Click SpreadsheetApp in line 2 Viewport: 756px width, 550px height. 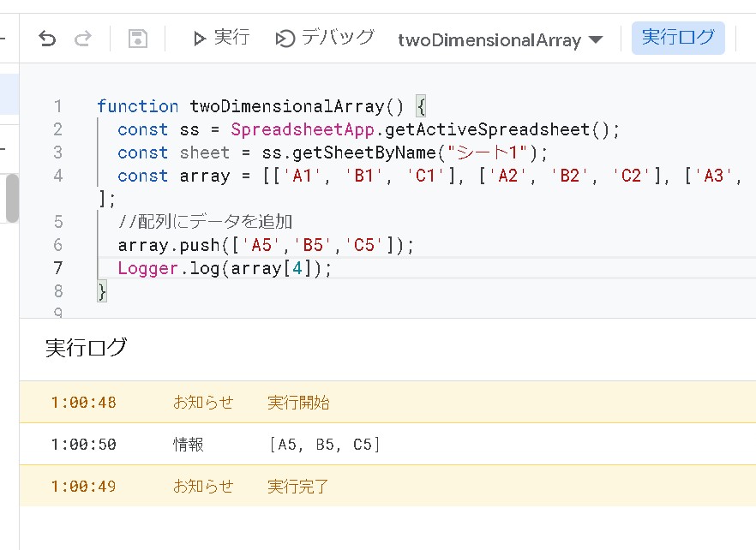(x=302, y=129)
